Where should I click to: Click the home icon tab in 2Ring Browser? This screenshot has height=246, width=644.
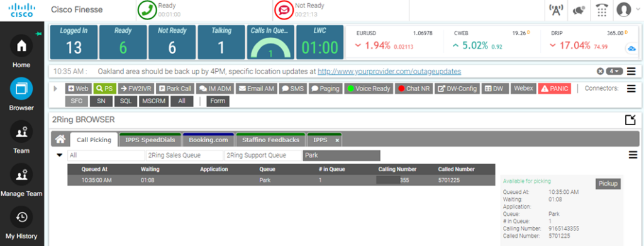click(60, 140)
